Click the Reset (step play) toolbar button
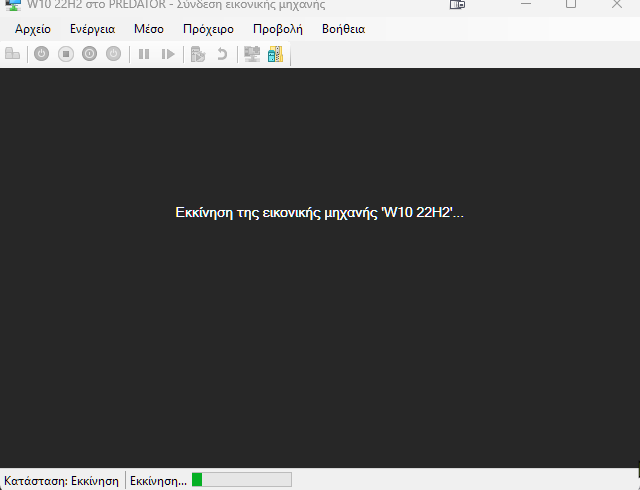The image size is (640, 490). click(x=168, y=54)
